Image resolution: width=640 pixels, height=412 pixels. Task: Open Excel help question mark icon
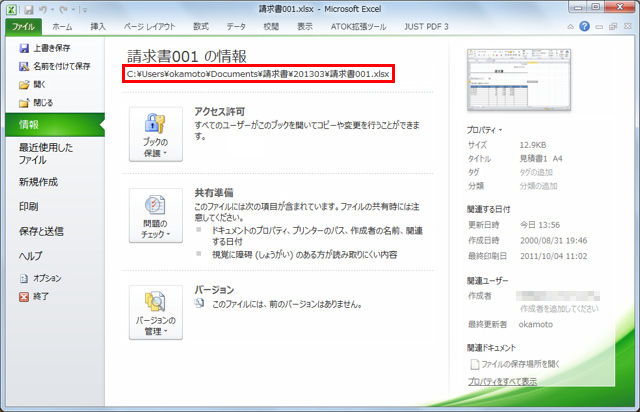[x=584, y=27]
